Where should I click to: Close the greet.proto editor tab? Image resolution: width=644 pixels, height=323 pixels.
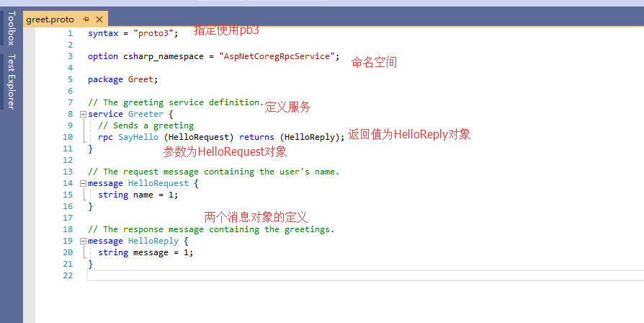(x=99, y=19)
